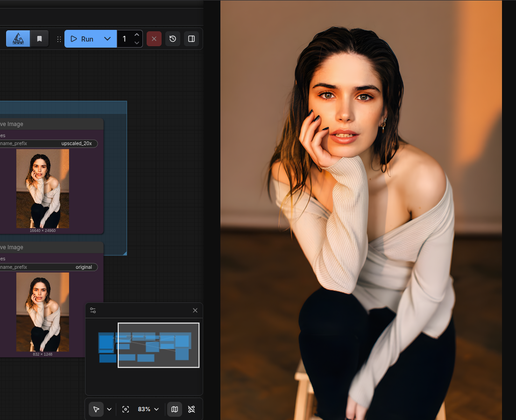Expand the cursor mode dropdown chevron
Screen dimensions: 516x420
(109, 409)
